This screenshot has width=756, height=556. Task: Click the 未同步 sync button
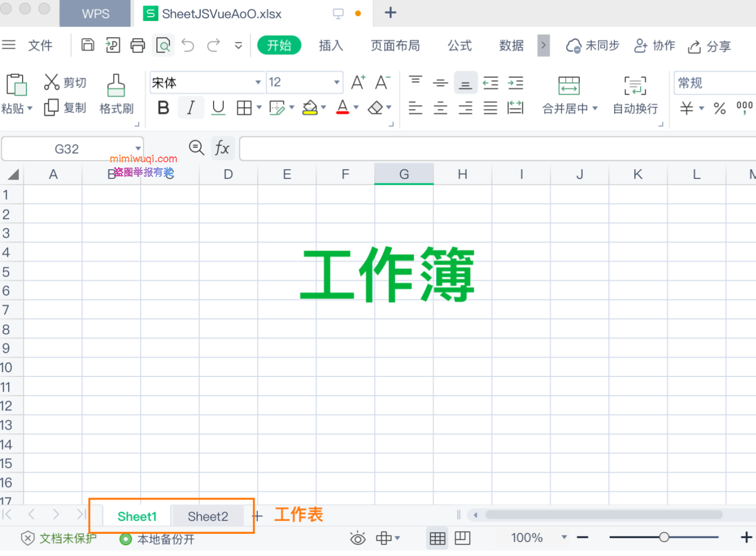click(593, 46)
